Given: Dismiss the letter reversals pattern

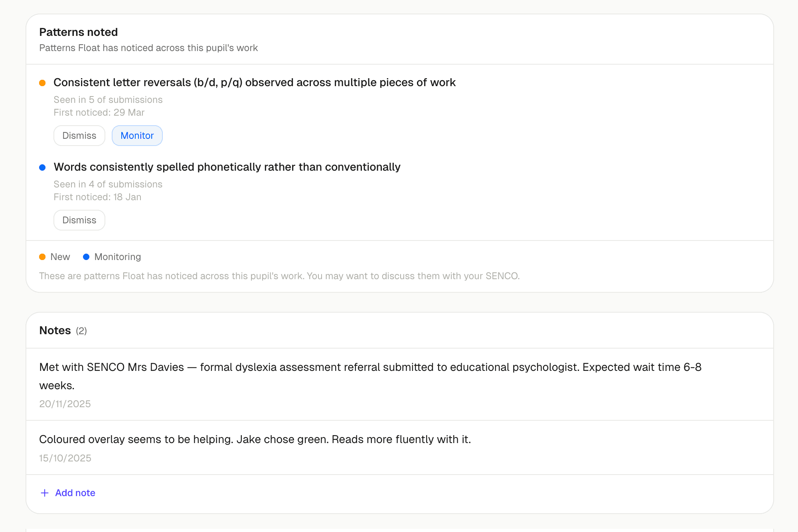Looking at the screenshot, I should [79, 136].
